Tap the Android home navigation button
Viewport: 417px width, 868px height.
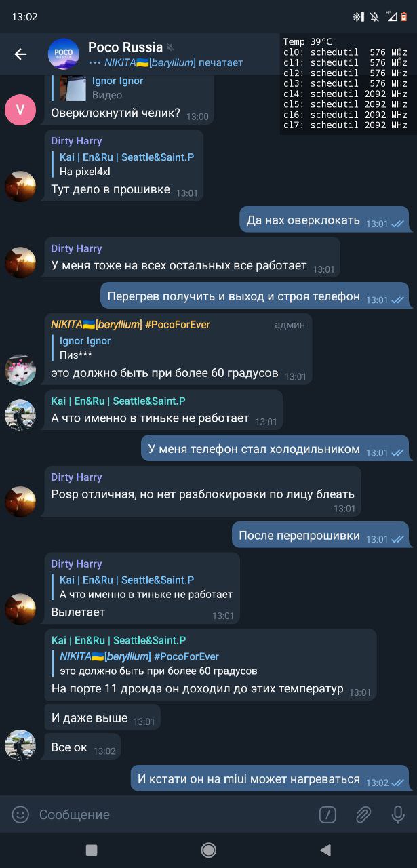pos(209,850)
